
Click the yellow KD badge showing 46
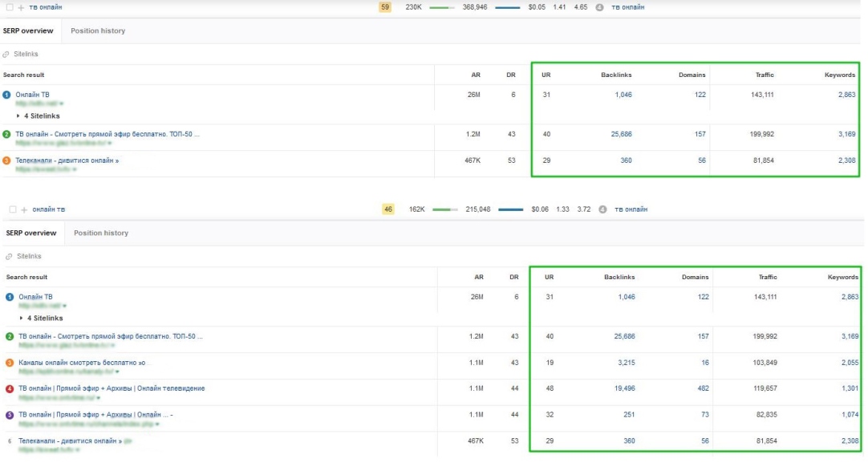[388, 209]
